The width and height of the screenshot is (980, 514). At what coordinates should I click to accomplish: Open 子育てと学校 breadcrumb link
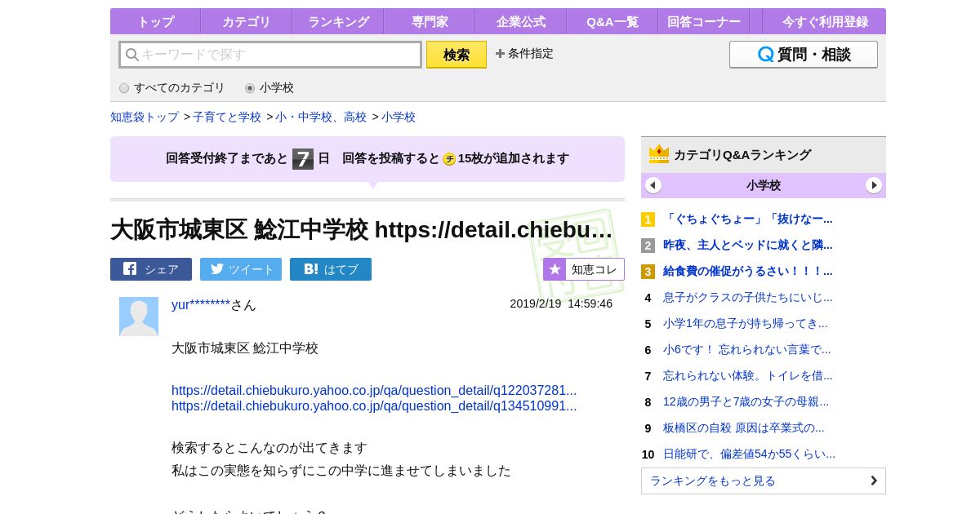pyautogui.click(x=227, y=117)
